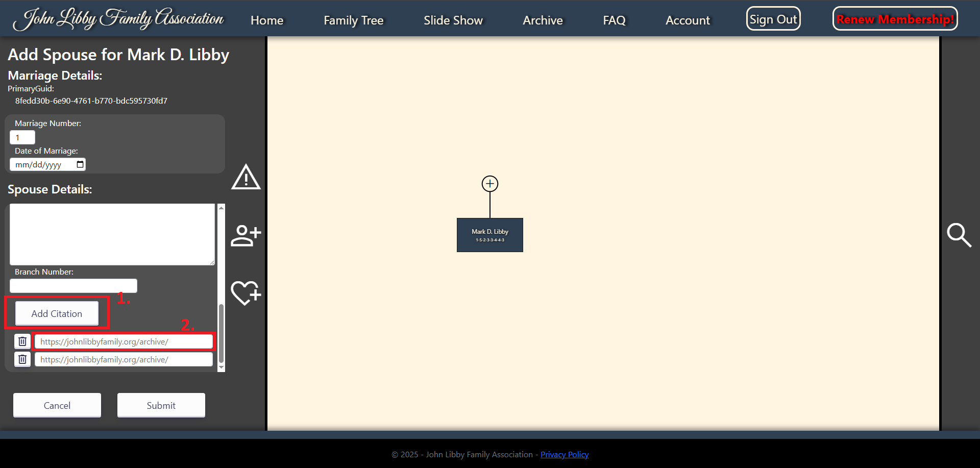Image resolution: width=980 pixels, height=468 pixels.
Task: Open the date picker calendar icon
Action: [80, 164]
